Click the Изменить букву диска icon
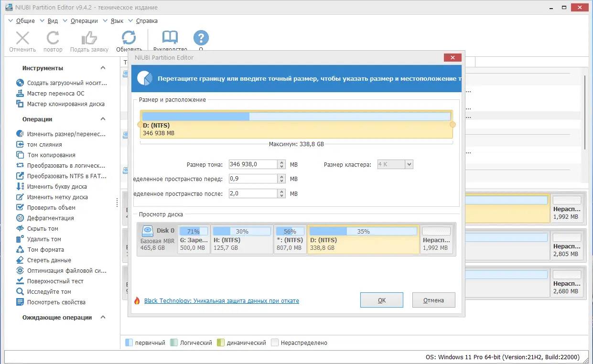The height and width of the screenshot is (364, 593). (20, 187)
